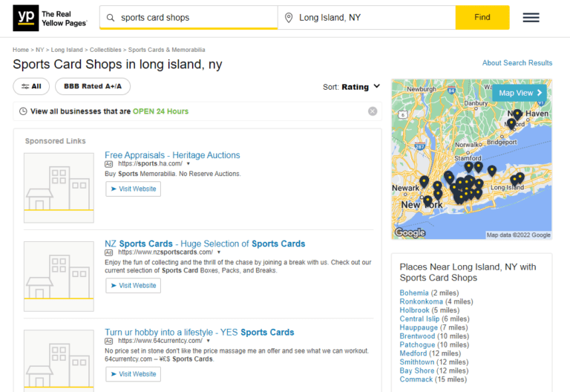Select the map pin near New Haven
Screen dimensions: 570x392
(517, 114)
